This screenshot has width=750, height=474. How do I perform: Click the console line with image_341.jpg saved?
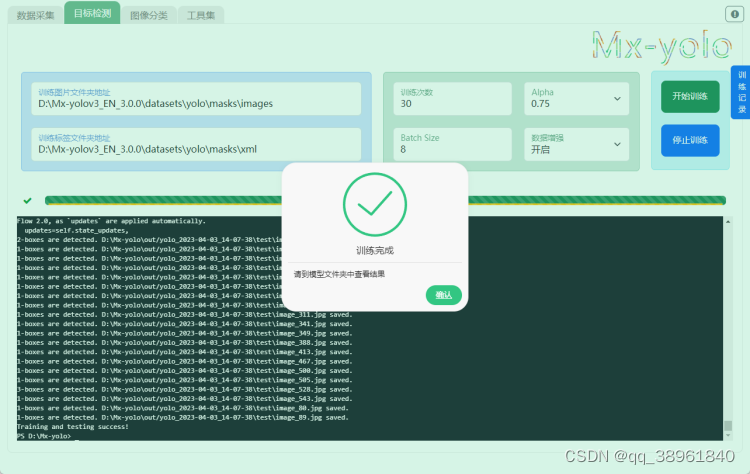coord(185,324)
